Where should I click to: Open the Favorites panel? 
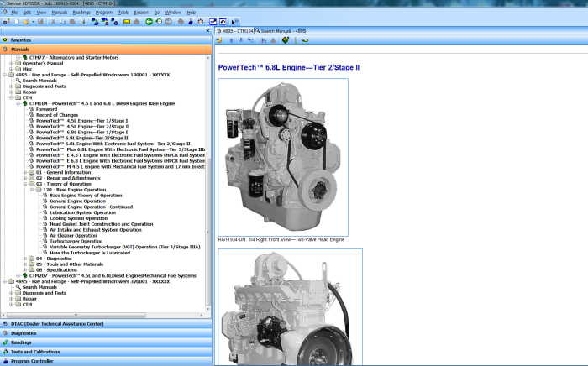tap(106, 39)
